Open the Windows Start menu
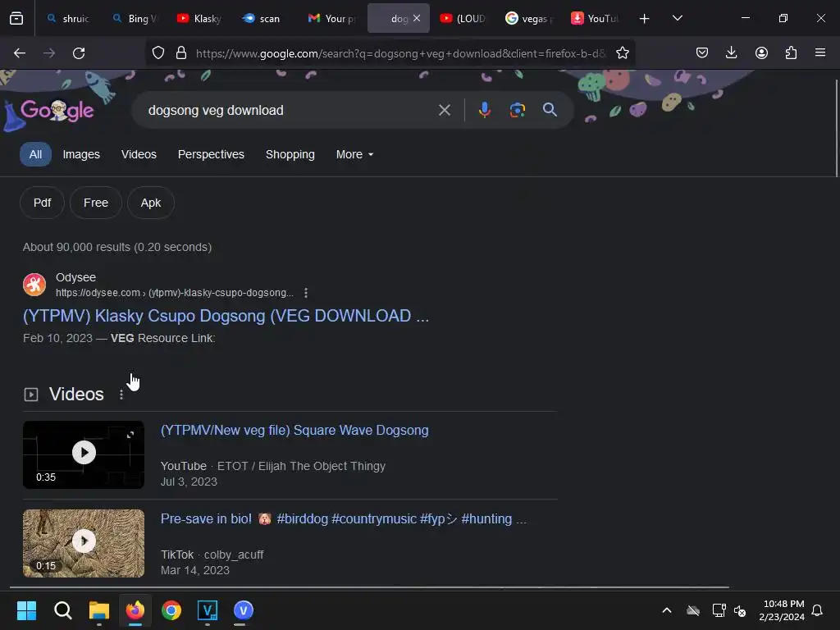The width and height of the screenshot is (840, 630). coord(26,610)
